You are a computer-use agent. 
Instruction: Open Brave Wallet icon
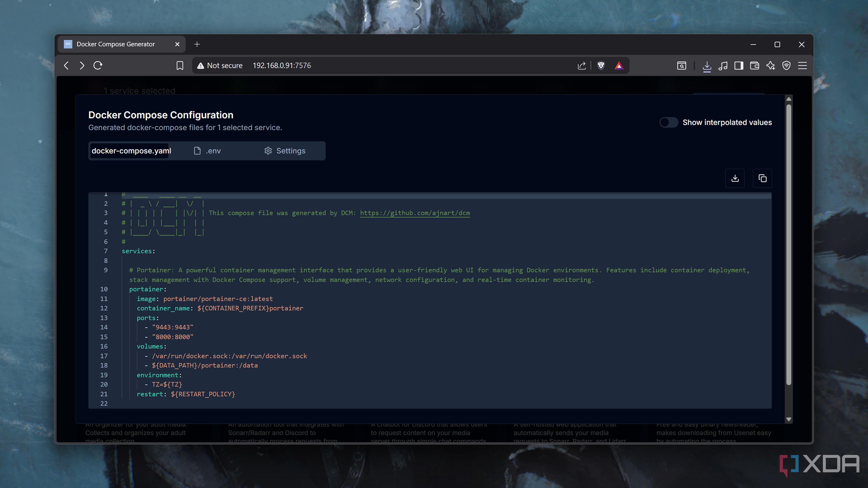[x=755, y=65]
